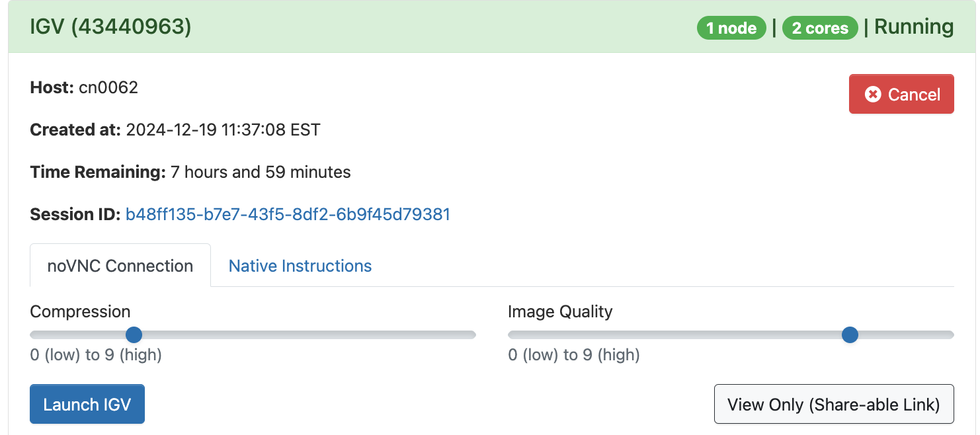Click the Image Quality slider handle
The height and width of the screenshot is (435, 980).
coord(850,335)
